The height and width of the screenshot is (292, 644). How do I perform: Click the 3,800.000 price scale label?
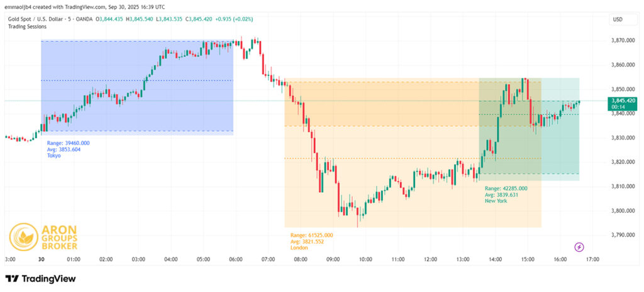[x=622, y=211]
